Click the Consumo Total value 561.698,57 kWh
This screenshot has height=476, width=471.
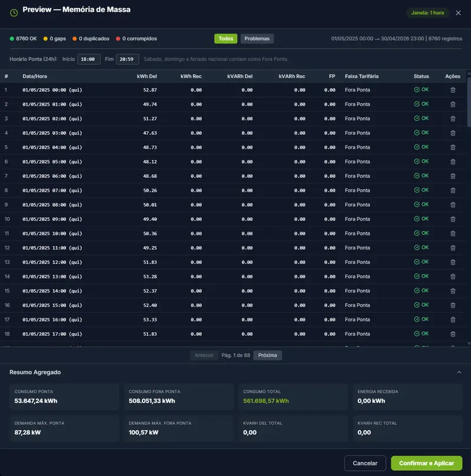266,401
